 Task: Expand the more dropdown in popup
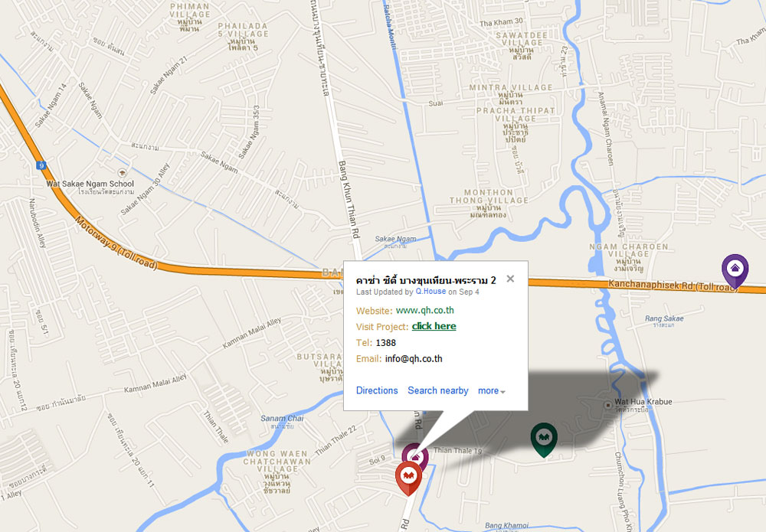click(x=492, y=390)
